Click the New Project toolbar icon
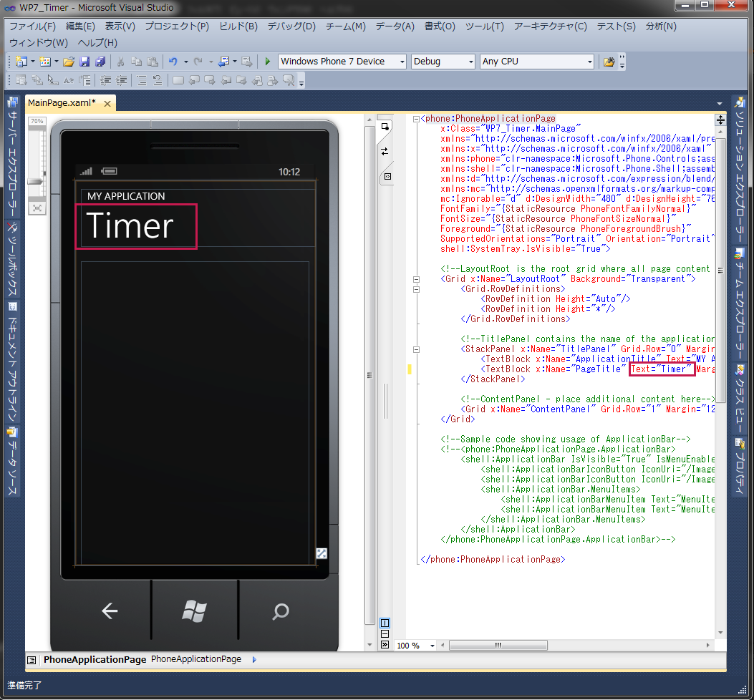The width and height of the screenshot is (754, 700). [x=21, y=62]
